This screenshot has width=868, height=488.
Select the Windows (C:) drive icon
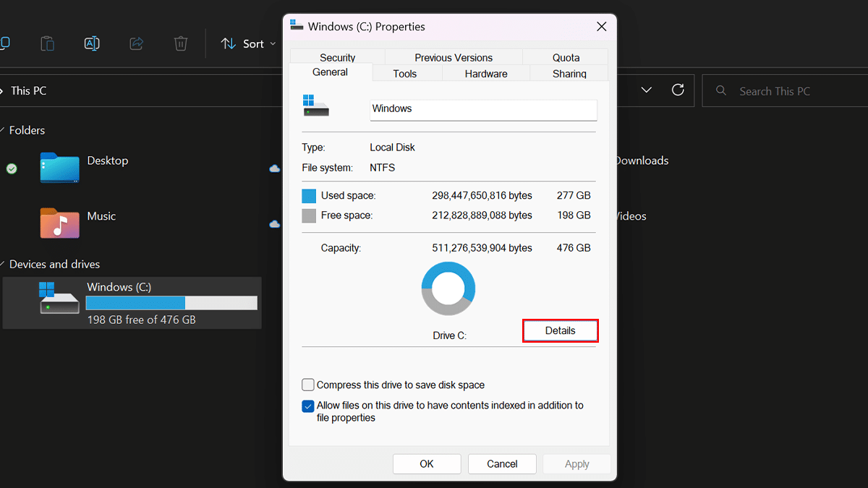tap(59, 298)
